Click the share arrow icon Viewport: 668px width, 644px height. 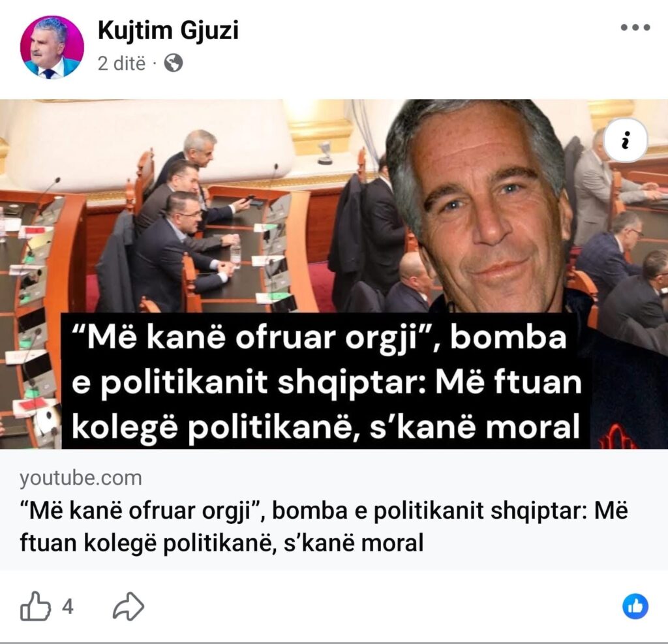click(129, 606)
